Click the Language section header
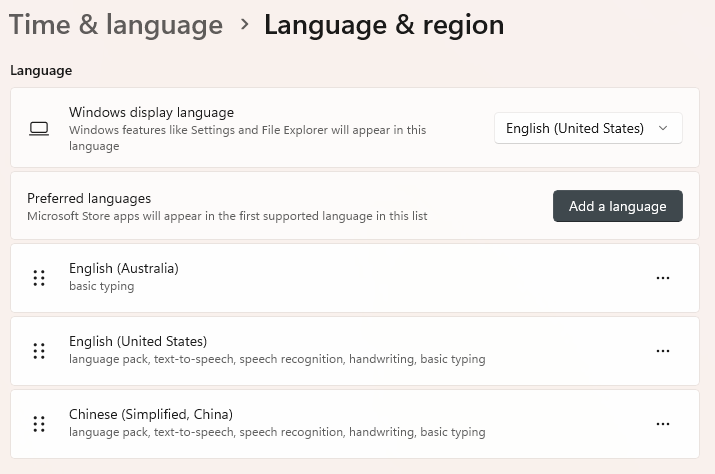 [41, 70]
